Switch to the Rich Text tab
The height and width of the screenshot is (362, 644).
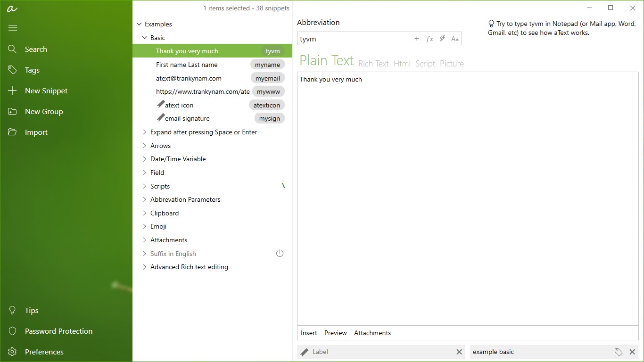(x=373, y=63)
